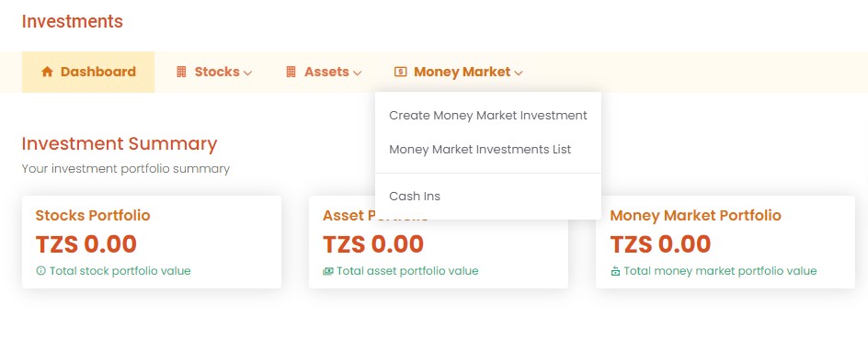Click the Assets building icon
The width and height of the screenshot is (868, 350).
pyautogui.click(x=291, y=72)
